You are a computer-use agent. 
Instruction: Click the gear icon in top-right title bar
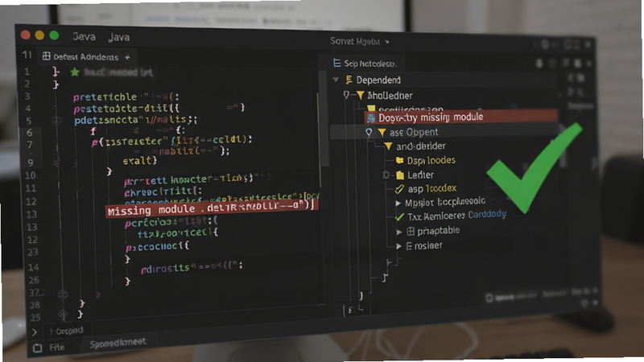click(545, 44)
